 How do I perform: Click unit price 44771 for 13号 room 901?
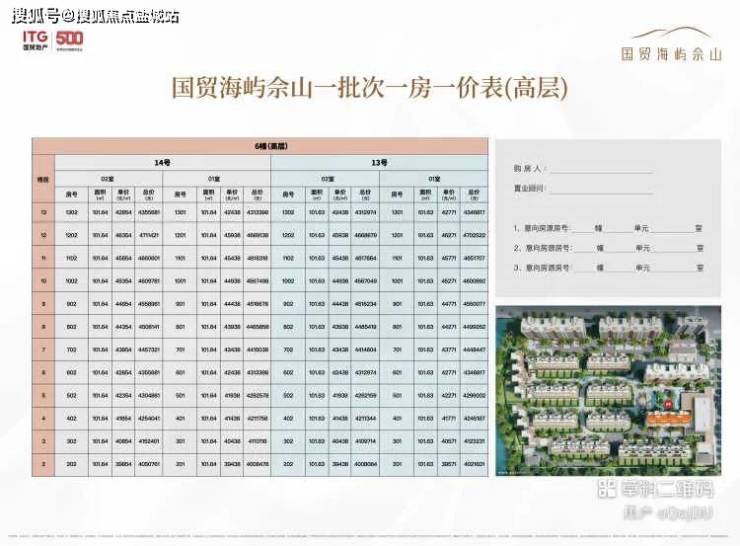coord(449,304)
